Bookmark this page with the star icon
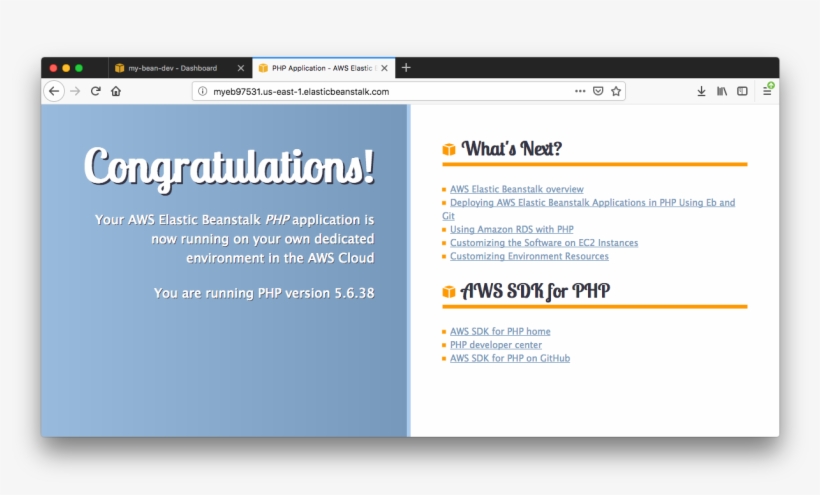Screen dimensions: 820x495 click(x=616, y=91)
